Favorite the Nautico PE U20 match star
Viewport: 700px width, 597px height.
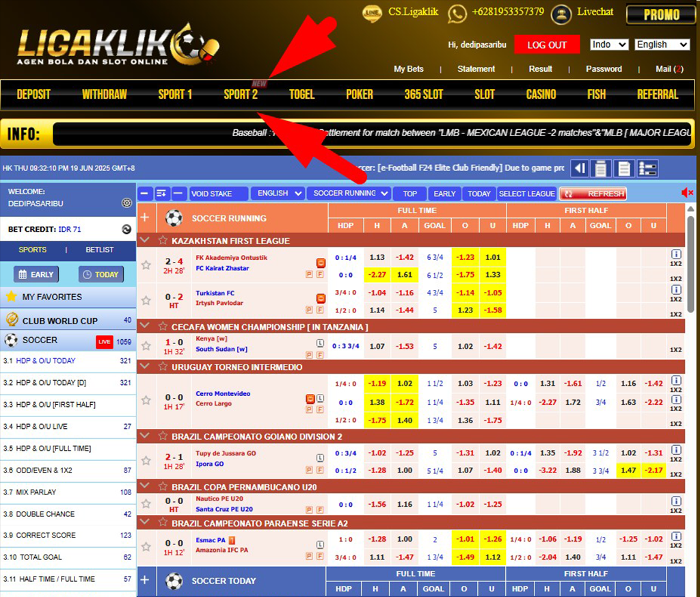click(x=146, y=504)
